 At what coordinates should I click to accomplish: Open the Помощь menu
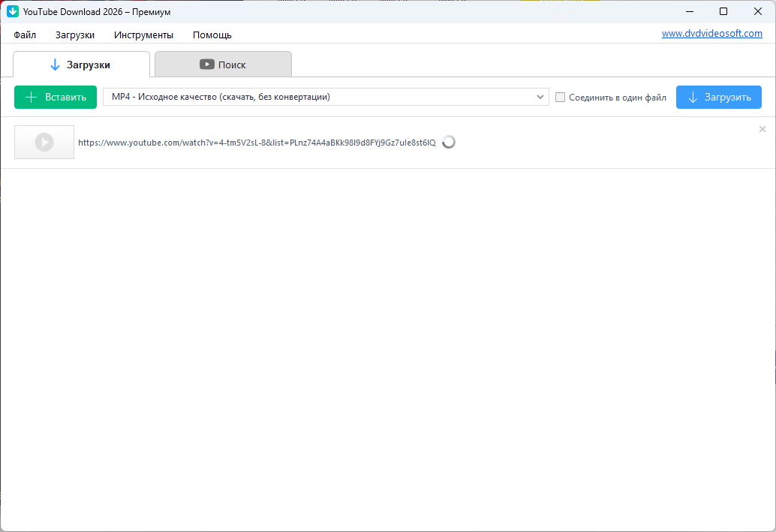212,35
